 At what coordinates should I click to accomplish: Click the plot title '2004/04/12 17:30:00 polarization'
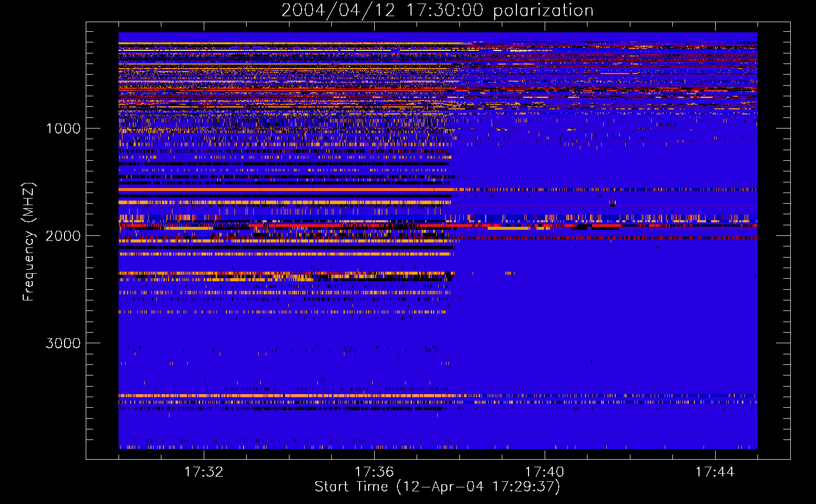(x=437, y=11)
